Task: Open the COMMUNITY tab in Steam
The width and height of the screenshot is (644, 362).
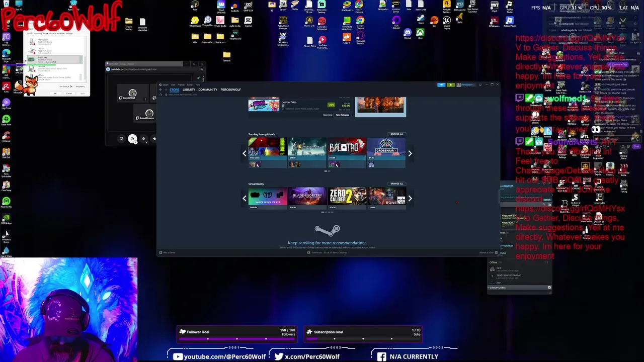Action: click(x=208, y=89)
